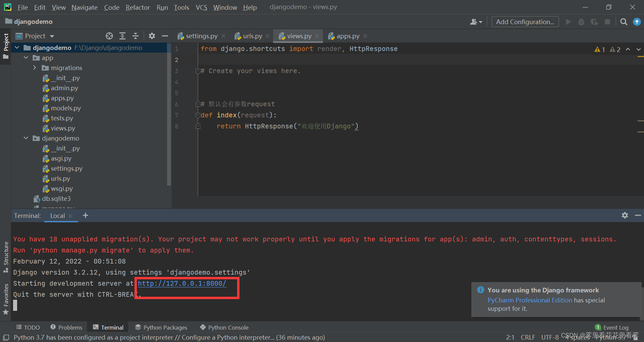Close settings.py editor tab
Viewport: 644px width, 342px height.
point(223,36)
